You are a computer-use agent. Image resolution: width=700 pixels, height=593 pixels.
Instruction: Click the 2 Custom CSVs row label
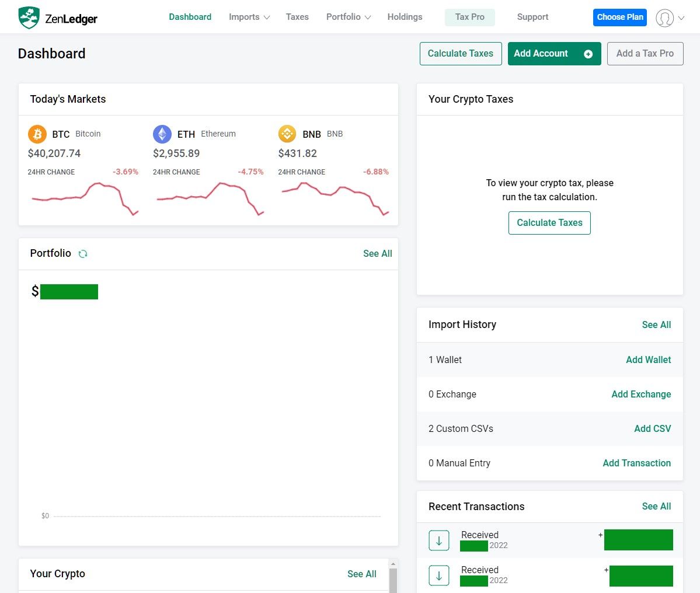click(x=461, y=428)
